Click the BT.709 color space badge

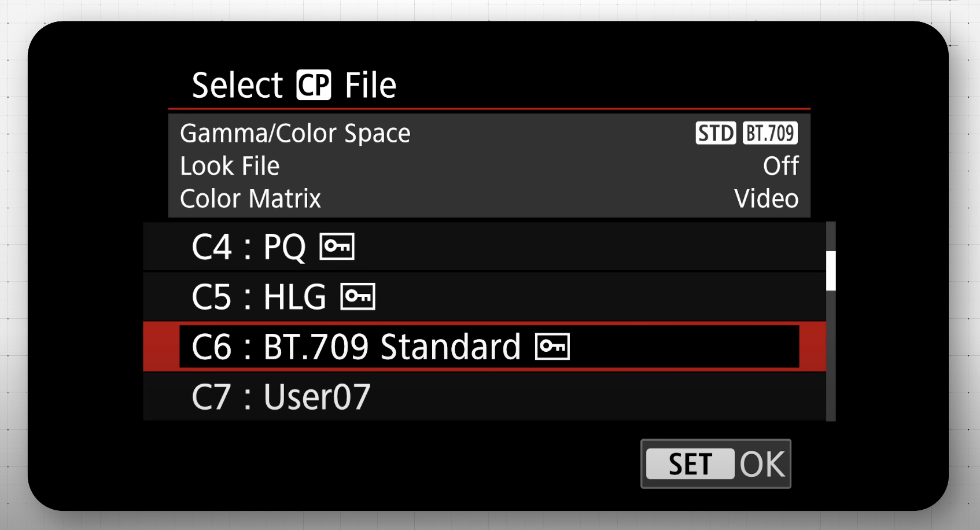click(x=770, y=133)
